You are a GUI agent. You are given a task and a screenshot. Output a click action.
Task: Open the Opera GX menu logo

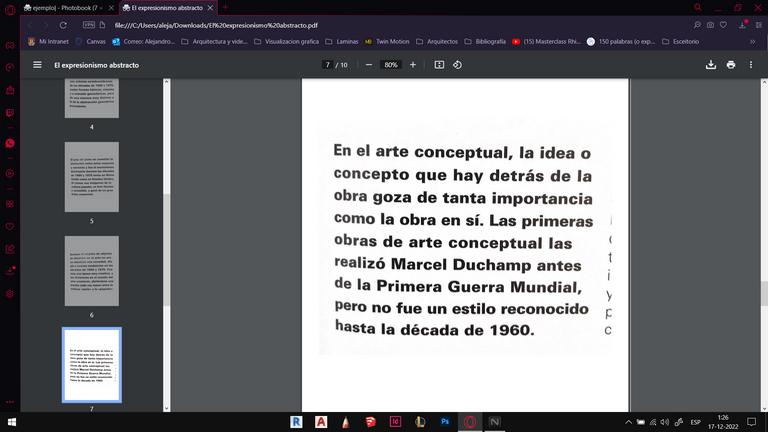10,9
